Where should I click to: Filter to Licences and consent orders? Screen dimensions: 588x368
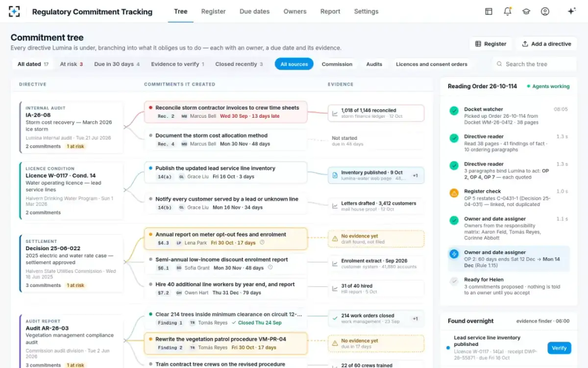432,64
